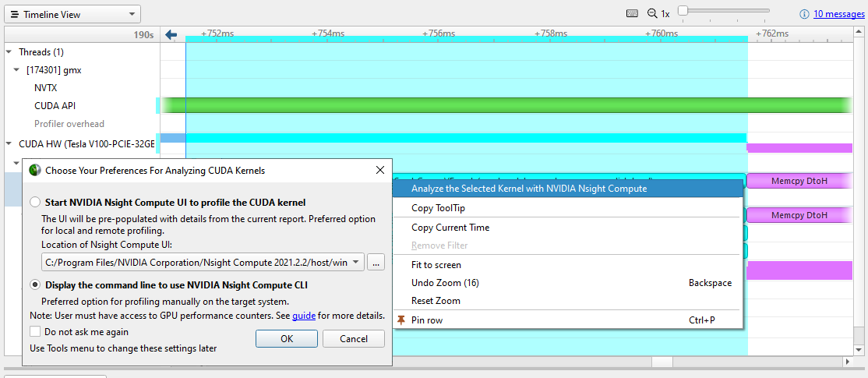Select Reset Zoom menu item
The width and height of the screenshot is (868, 378).
point(567,301)
